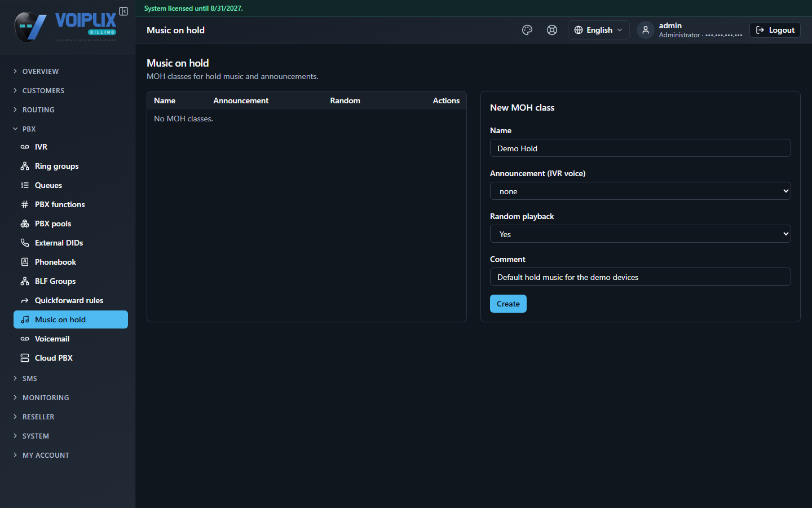812x508 pixels.
Task: Click the Logout button
Action: [x=775, y=30]
